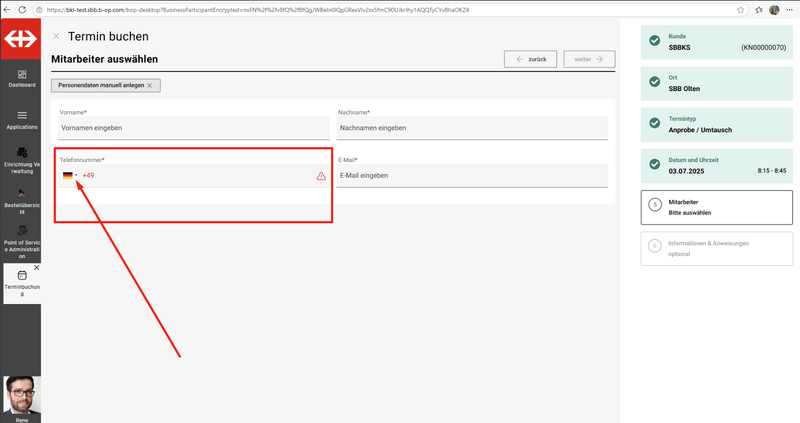The image size is (800, 423).
Task: Click the phone number warning triangle icon
Action: [x=321, y=176]
